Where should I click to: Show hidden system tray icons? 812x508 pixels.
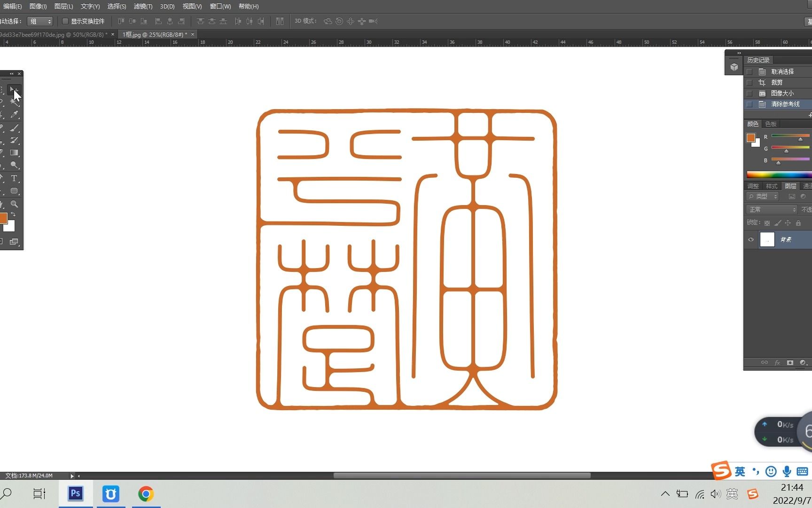pos(665,494)
